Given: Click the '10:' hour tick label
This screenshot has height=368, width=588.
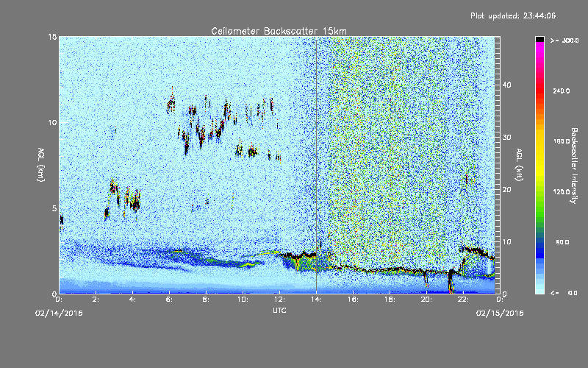Looking at the screenshot, I should (x=243, y=300).
